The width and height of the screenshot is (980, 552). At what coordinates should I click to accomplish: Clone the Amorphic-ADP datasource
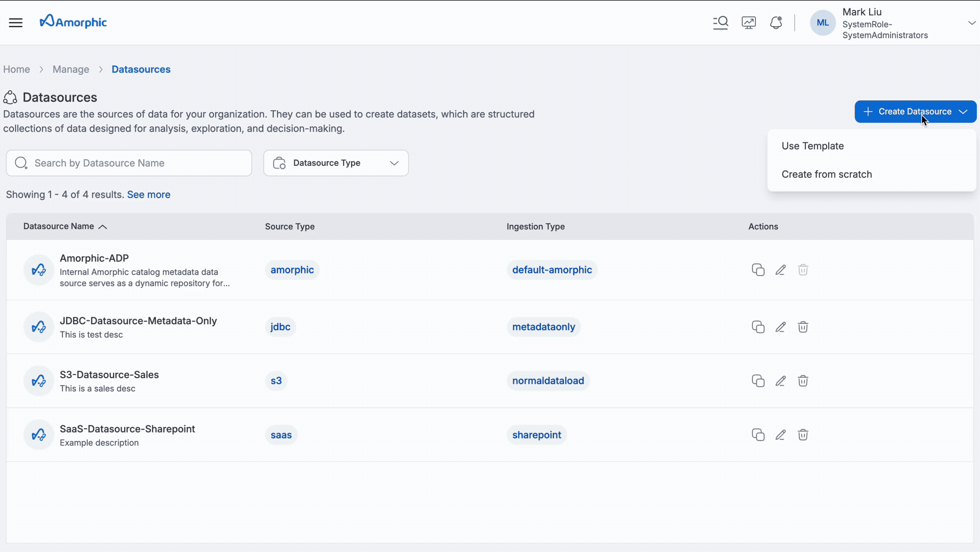757,270
